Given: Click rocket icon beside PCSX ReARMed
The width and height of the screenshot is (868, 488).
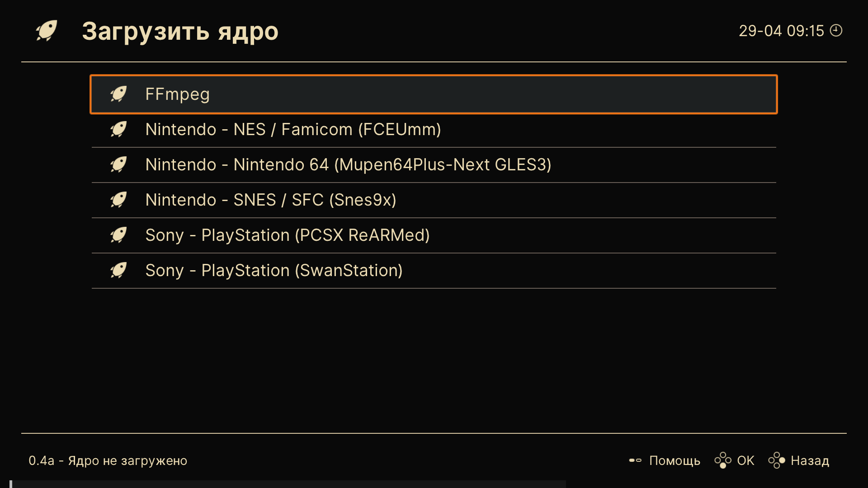Looking at the screenshot, I should [118, 235].
